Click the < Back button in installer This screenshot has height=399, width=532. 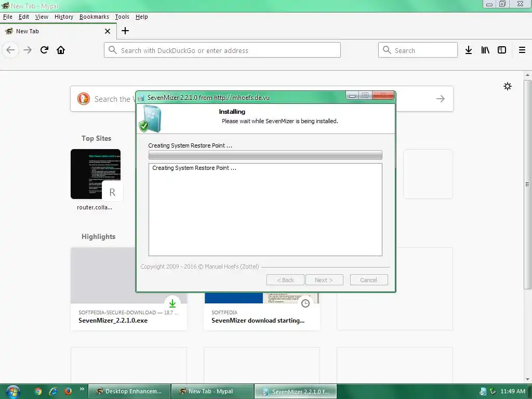[285, 280]
